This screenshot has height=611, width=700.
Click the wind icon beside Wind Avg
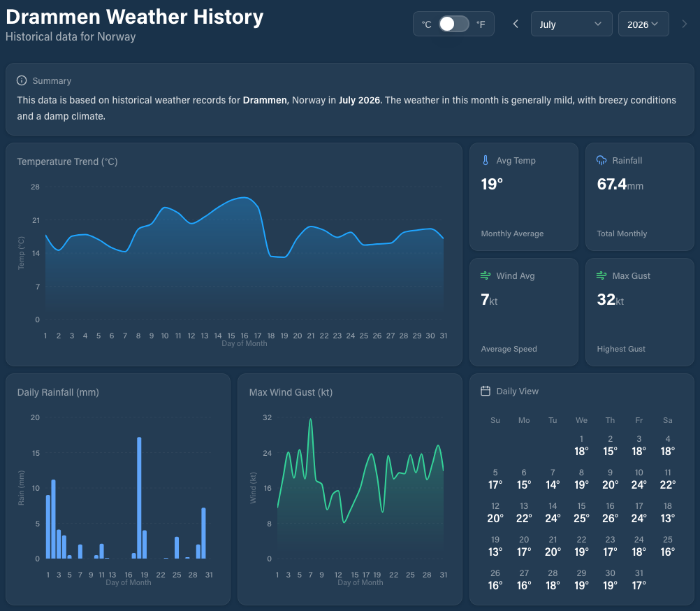click(x=486, y=275)
